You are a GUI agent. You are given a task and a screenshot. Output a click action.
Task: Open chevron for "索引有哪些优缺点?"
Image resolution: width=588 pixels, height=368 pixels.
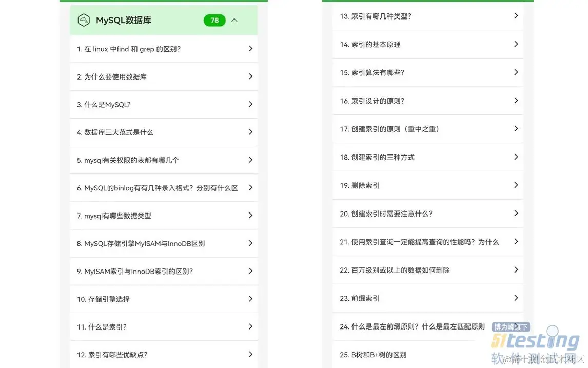[250, 354]
